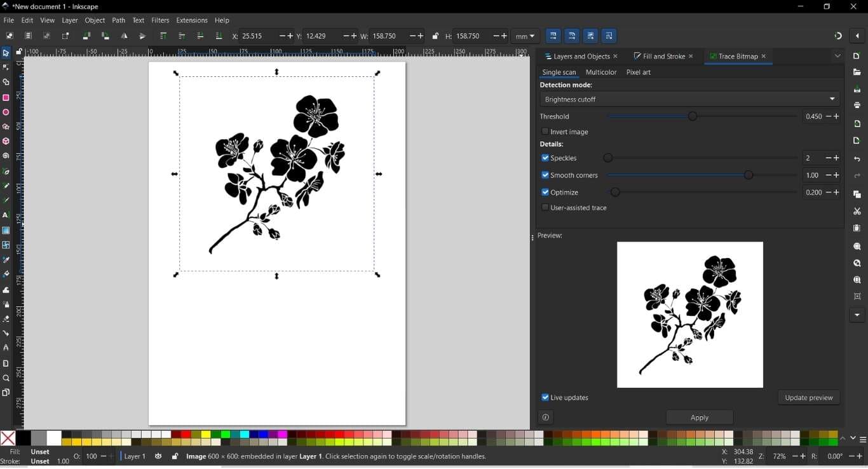Select the Zoom tool in toolbox

coord(6,378)
